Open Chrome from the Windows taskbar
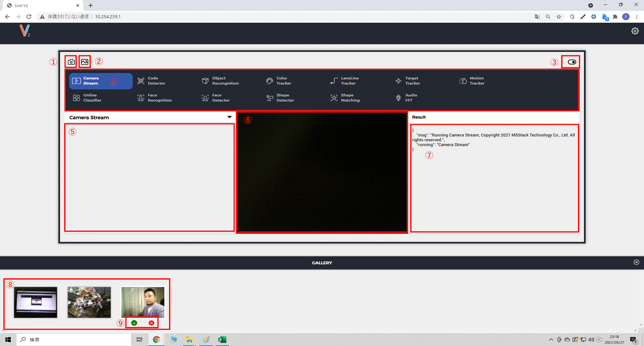The height and width of the screenshot is (346, 644). (156, 340)
